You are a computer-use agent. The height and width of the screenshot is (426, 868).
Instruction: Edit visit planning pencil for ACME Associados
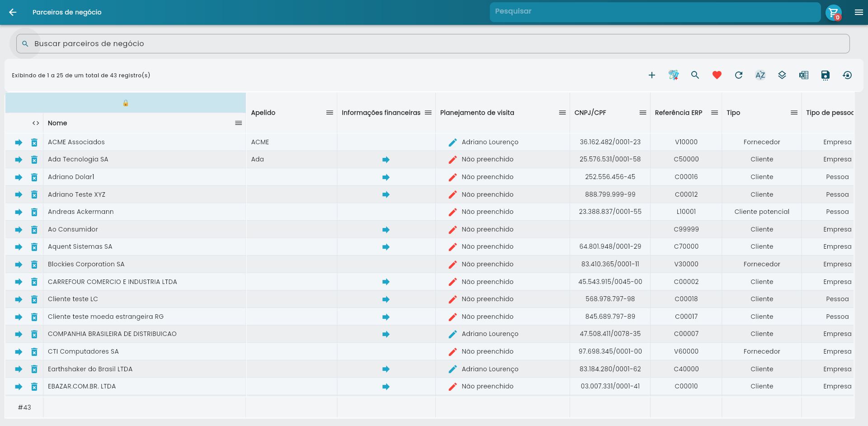pyautogui.click(x=453, y=142)
